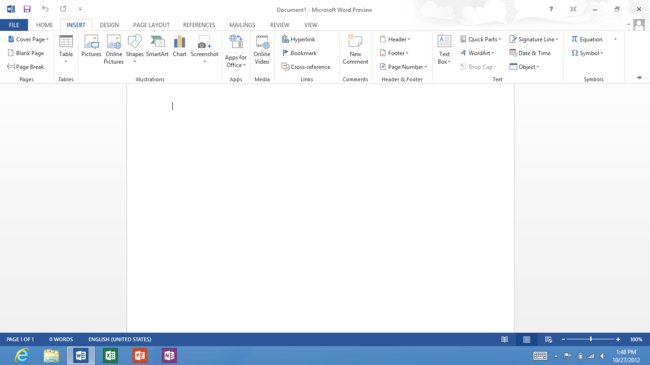Screen dimensions: 650x365
Task: Switch to Print Layout view in status bar
Action: click(526, 339)
